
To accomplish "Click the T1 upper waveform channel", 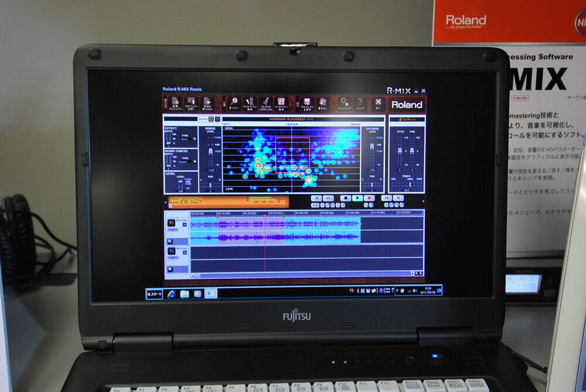I will coord(275,224).
